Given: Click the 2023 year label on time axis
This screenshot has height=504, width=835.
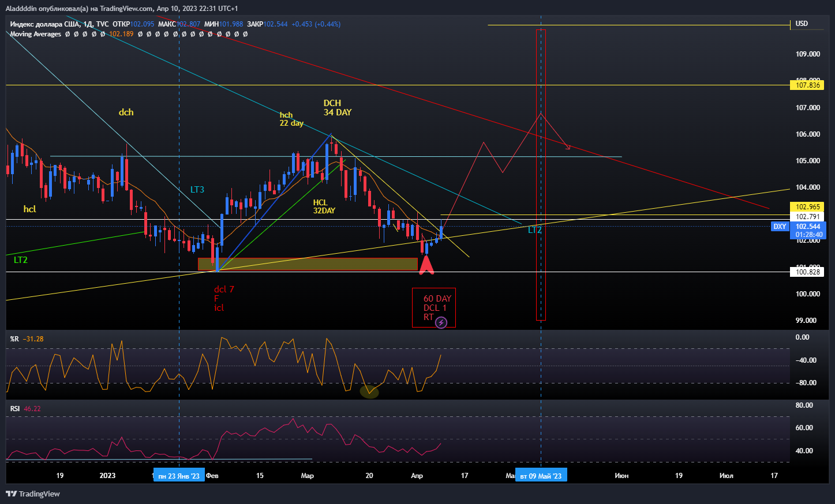Looking at the screenshot, I should (107, 476).
